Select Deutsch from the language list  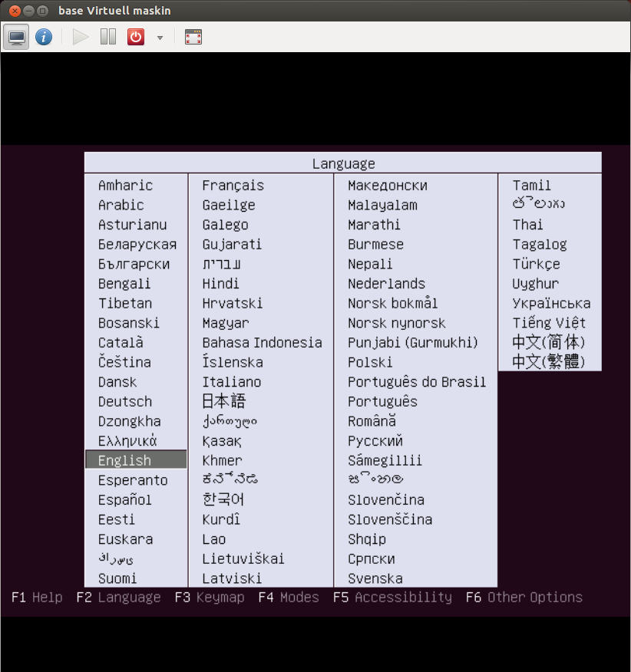click(125, 401)
